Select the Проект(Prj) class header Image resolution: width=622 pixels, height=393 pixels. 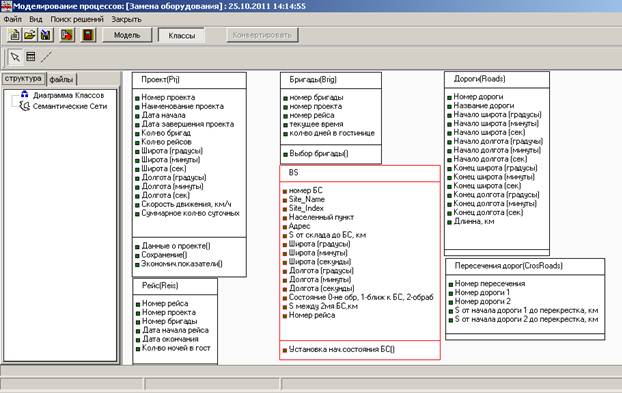189,80
